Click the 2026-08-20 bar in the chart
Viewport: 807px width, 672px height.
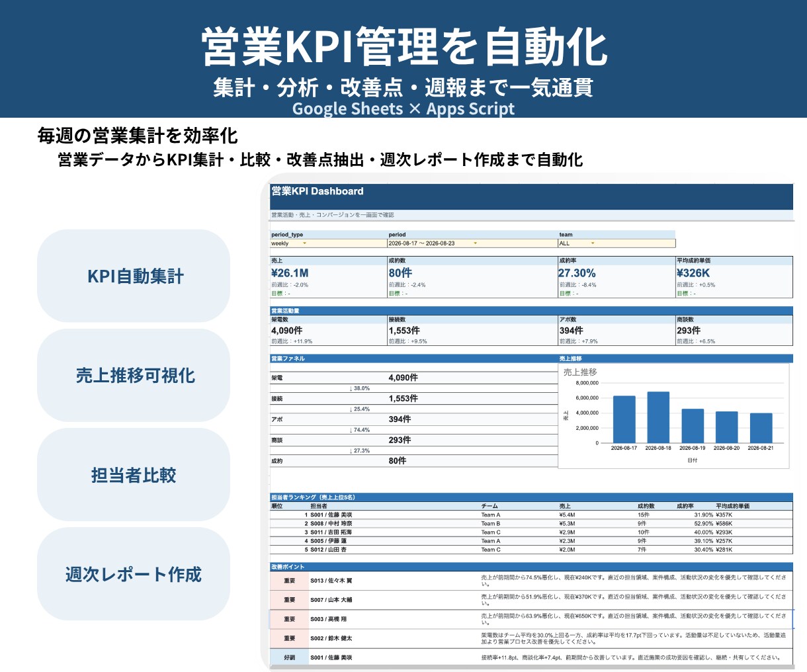[x=726, y=427]
